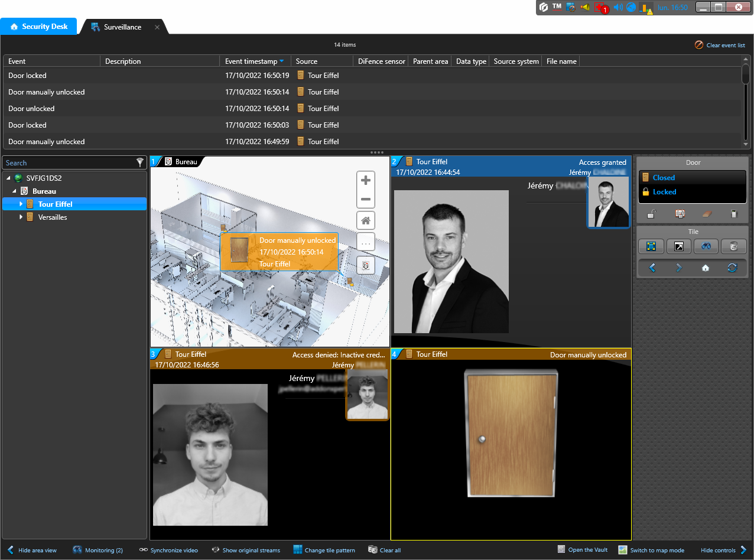Click the binoculars icon in Tile panel

706,246
